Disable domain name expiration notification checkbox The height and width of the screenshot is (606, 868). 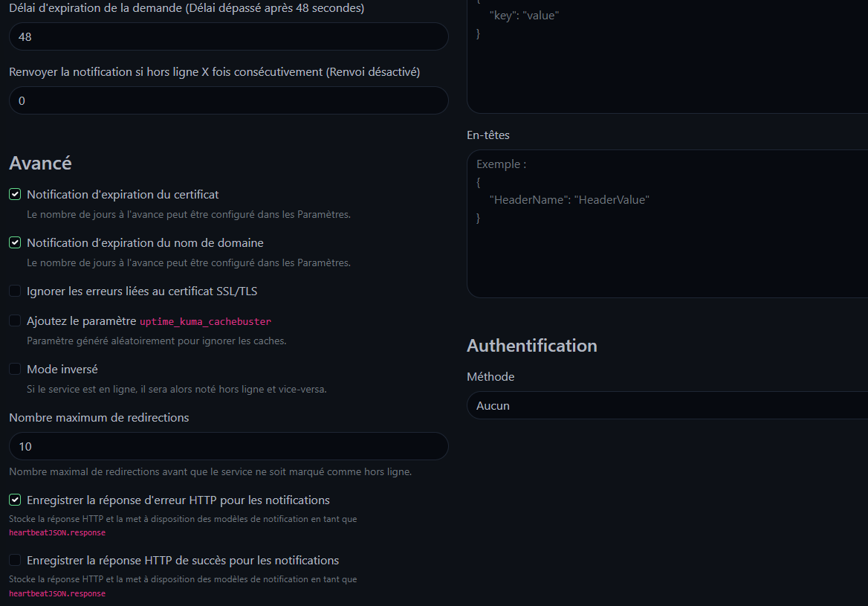pyautogui.click(x=15, y=243)
